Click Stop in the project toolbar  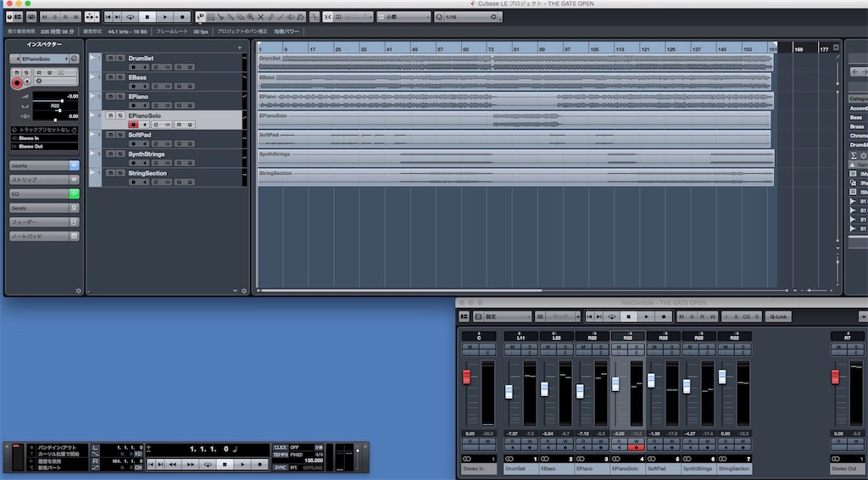pyautogui.click(x=147, y=17)
